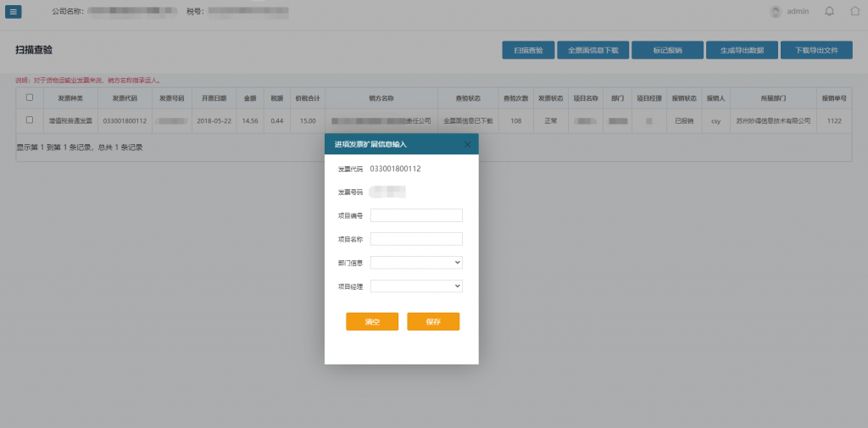Click the 清空 button

coord(372,322)
